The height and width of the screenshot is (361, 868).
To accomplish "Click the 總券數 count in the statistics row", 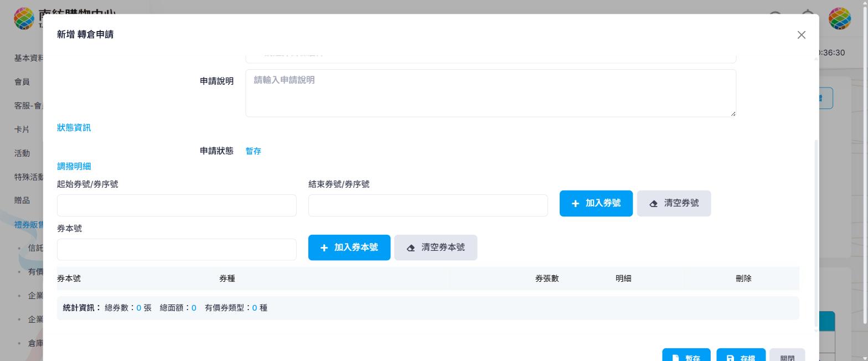I will pyautogui.click(x=139, y=308).
